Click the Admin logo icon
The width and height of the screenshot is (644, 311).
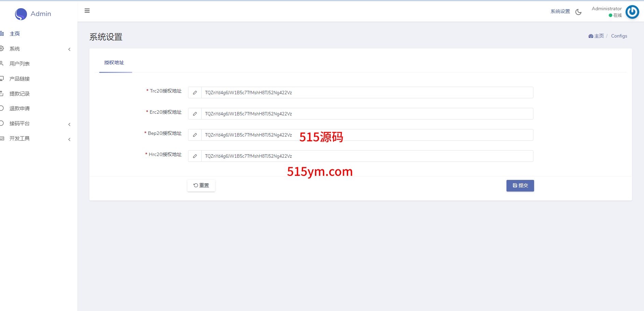tap(21, 14)
